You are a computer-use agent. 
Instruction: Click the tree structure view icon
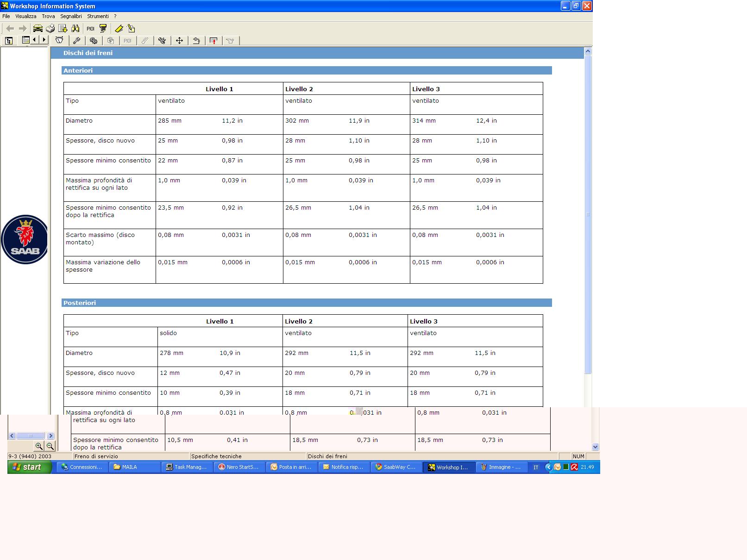(x=9, y=41)
